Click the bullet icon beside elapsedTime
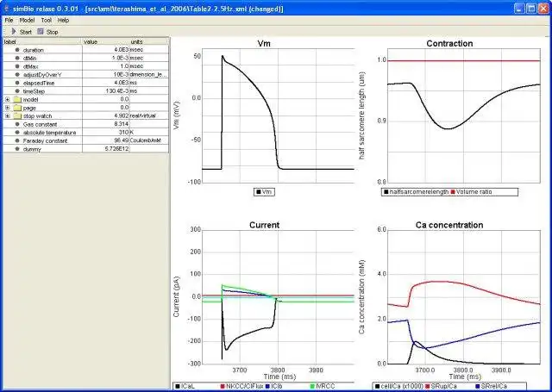The width and height of the screenshot is (552, 392). coord(17,83)
